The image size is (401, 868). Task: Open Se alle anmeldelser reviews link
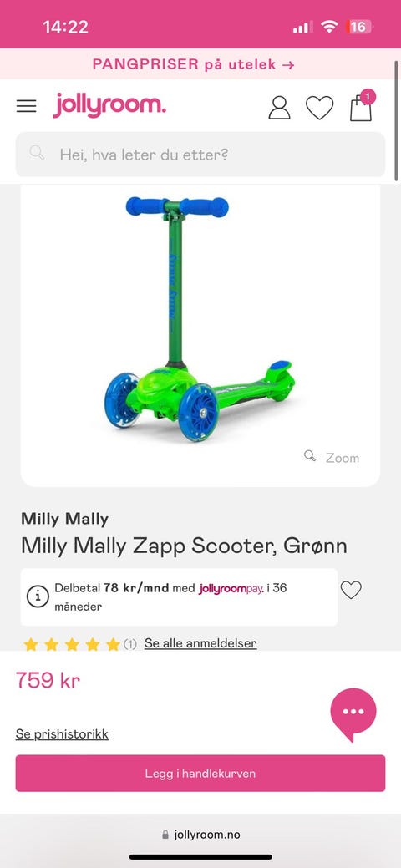(x=200, y=643)
